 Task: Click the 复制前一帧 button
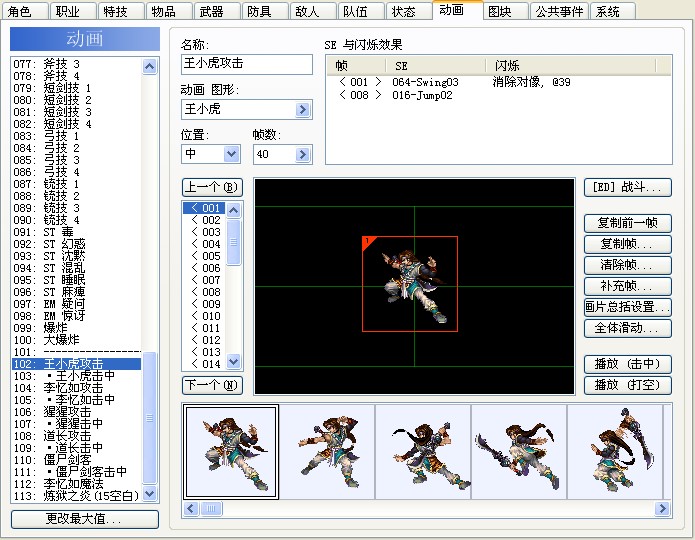[x=627, y=223]
